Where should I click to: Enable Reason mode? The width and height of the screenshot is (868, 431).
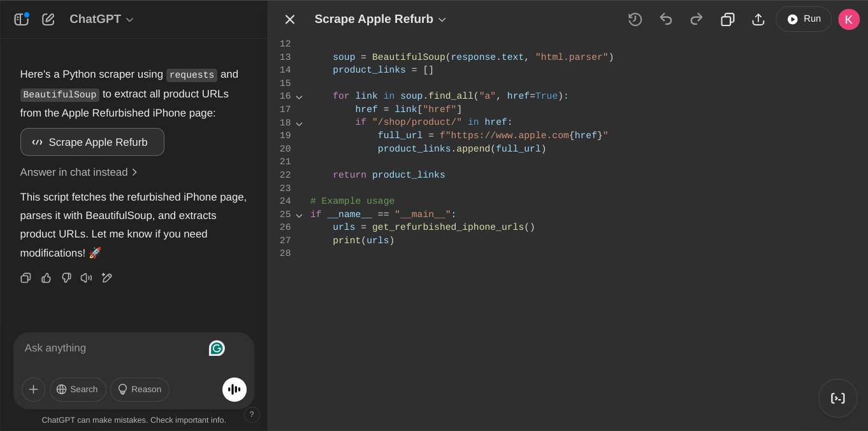[140, 389]
